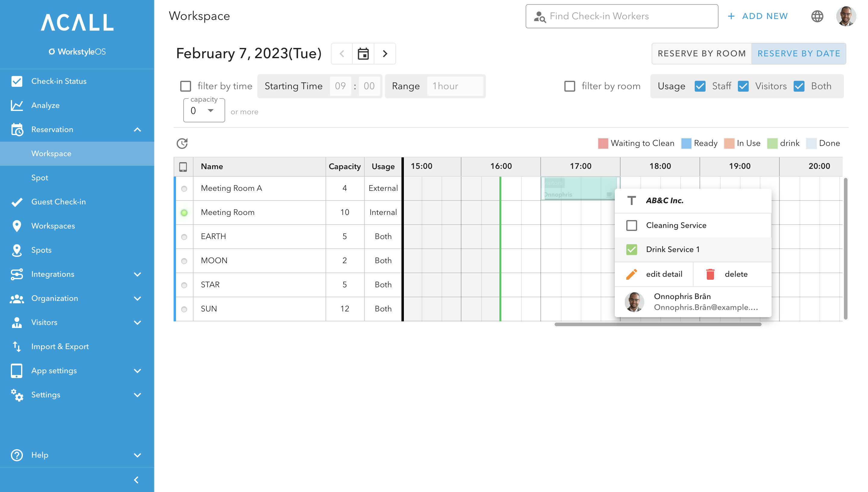This screenshot has height=492, width=868.
Task: Uncheck the Staff usage checkbox
Action: pos(700,86)
